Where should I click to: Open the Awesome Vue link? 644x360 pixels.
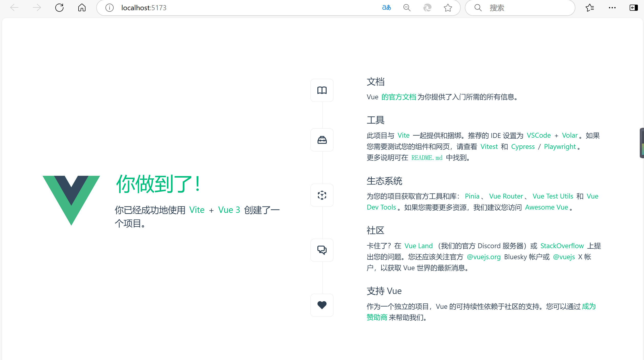coord(546,207)
